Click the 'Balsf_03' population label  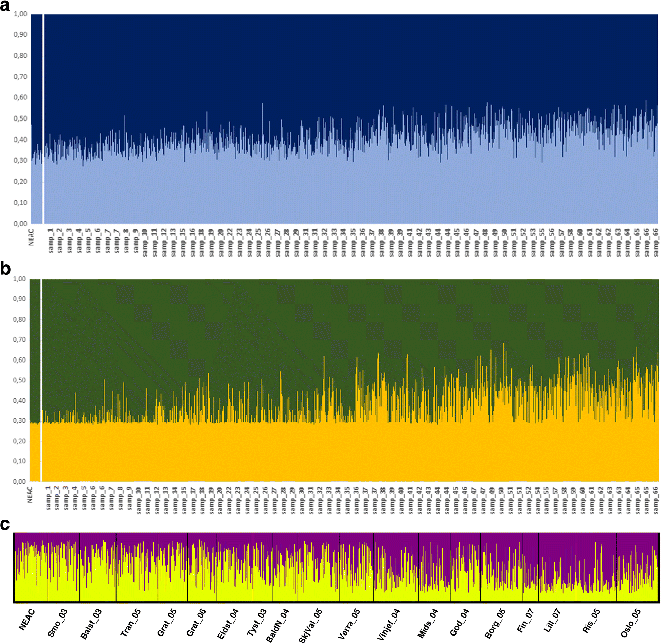pyautogui.click(x=91, y=624)
